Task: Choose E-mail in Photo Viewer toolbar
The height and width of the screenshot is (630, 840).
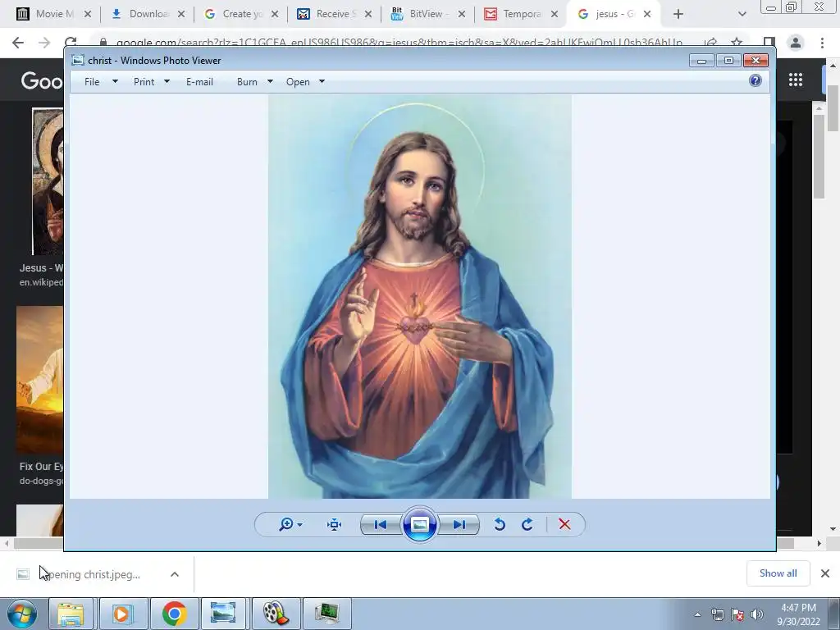Action: (199, 82)
